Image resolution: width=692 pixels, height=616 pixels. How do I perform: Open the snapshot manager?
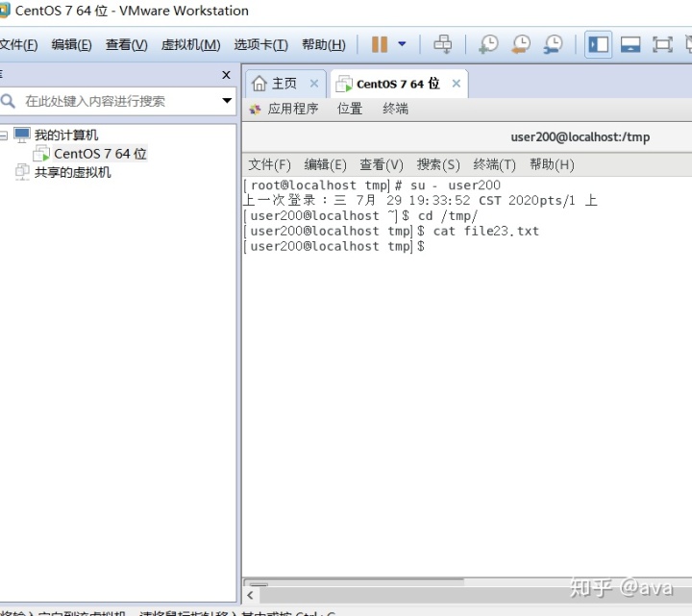553,44
